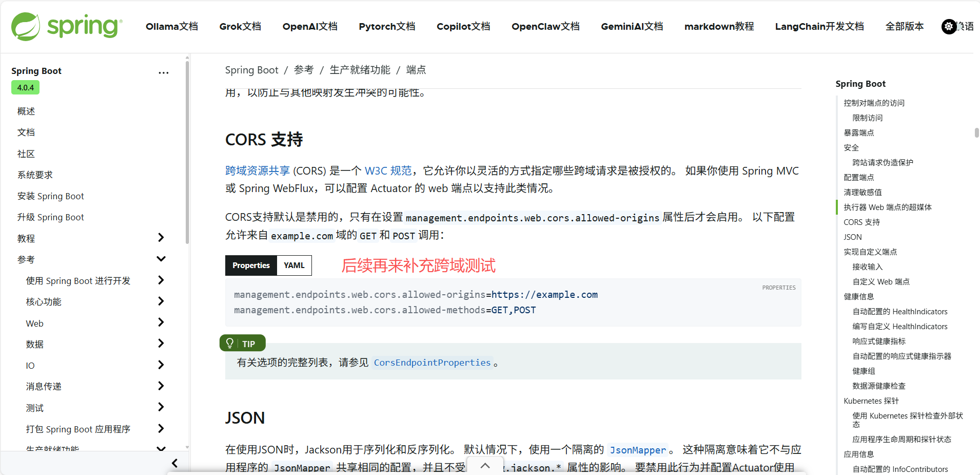
Task: Expand the 教程 section
Action: pyautogui.click(x=161, y=237)
